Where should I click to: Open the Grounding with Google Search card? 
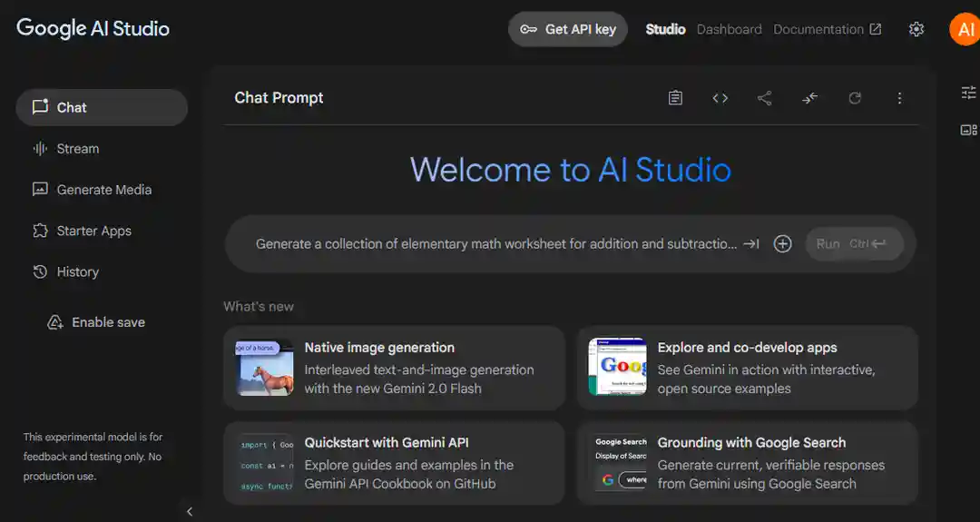click(748, 463)
